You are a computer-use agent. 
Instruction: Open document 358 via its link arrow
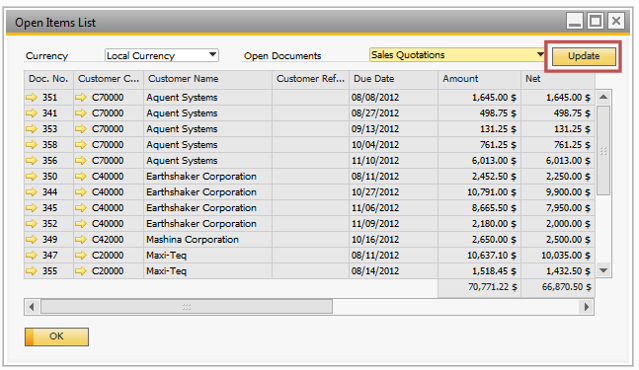[31, 145]
